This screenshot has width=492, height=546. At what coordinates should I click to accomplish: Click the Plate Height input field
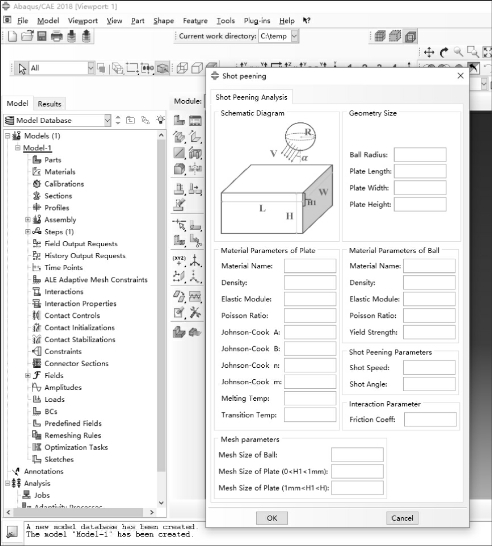(420, 204)
